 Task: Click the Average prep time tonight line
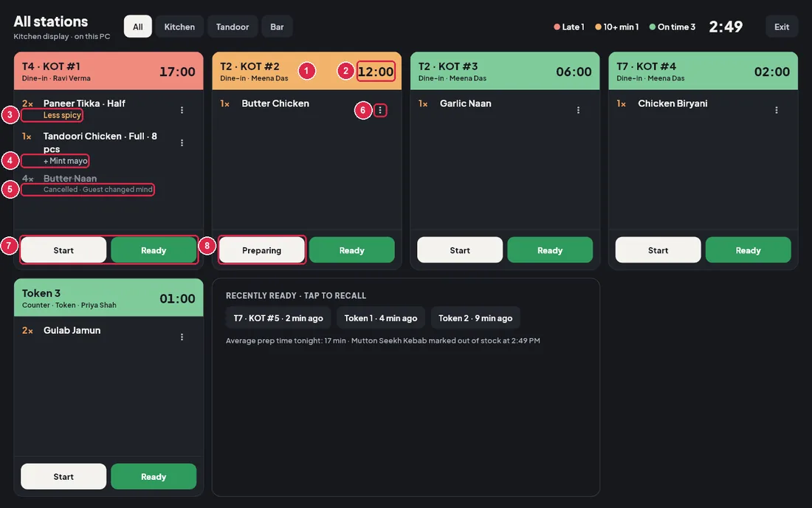click(x=382, y=340)
